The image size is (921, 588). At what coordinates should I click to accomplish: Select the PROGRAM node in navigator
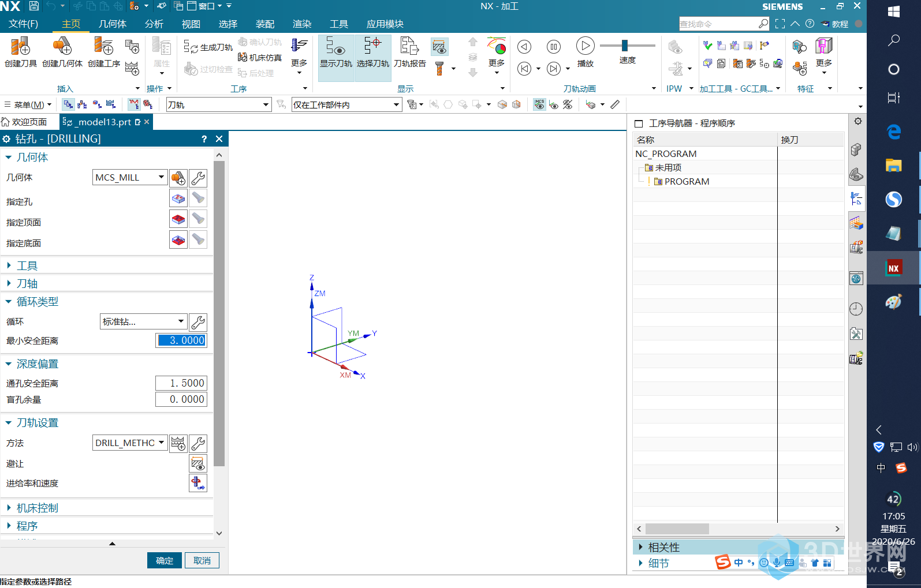pyautogui.click(x=687, y=181)
